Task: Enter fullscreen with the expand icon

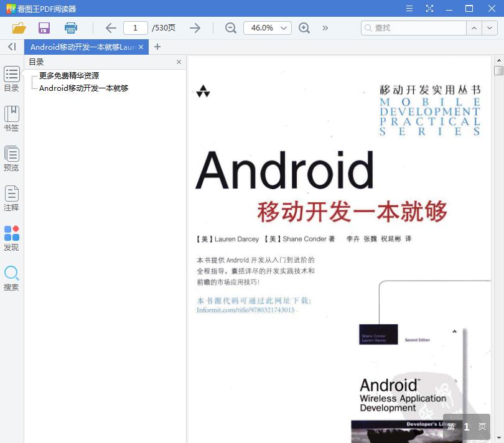Action: tap(429, 9)
